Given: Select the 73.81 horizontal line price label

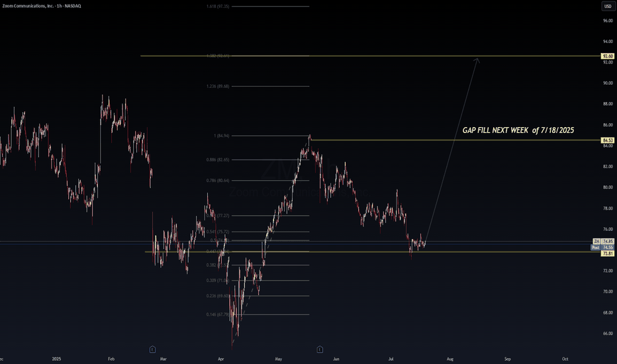Looking at the screenshot, I should pos(608,254).
